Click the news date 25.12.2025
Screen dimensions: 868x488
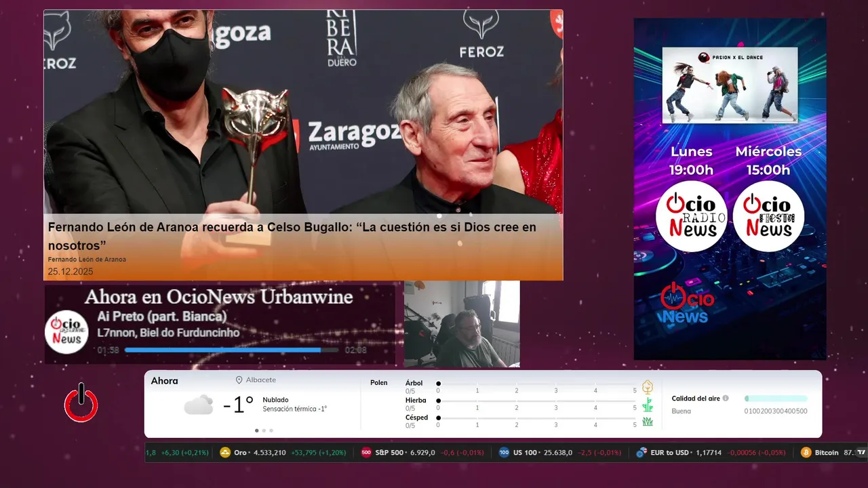pyautogui.click(x=71, y=272)
